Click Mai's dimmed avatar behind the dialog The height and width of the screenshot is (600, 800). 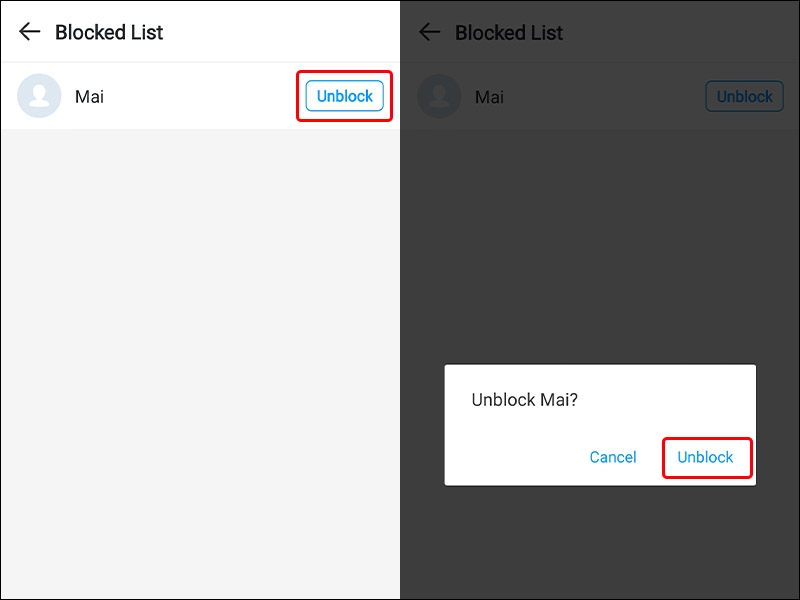(x=439, y=96)
